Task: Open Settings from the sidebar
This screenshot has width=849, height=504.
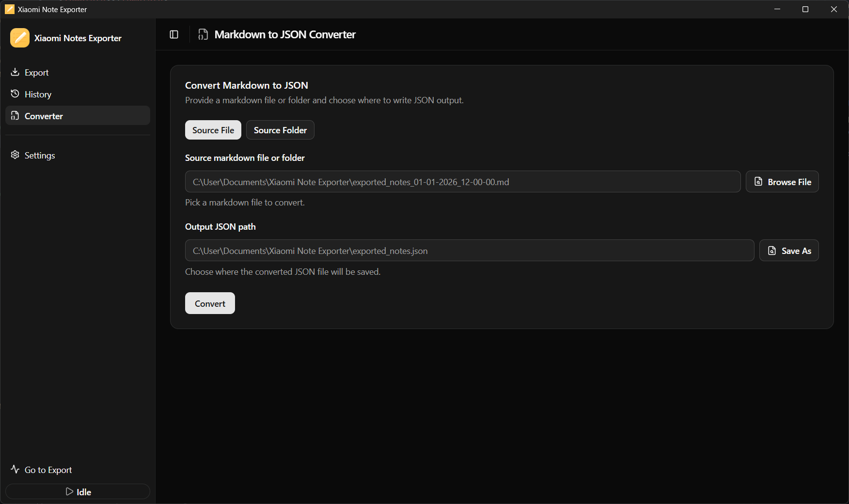Action: point(78,155)
